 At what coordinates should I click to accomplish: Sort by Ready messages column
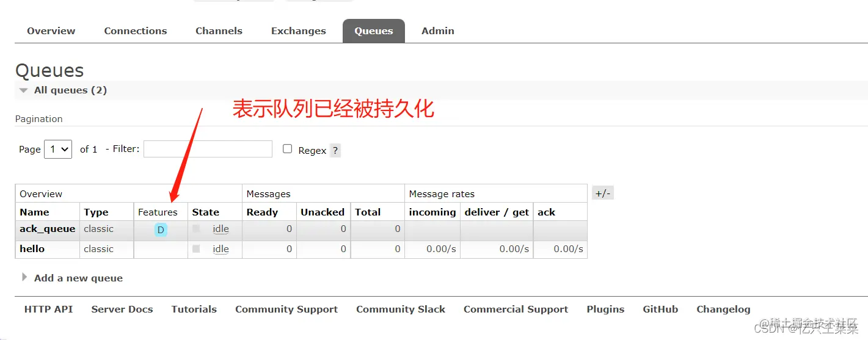262,212
